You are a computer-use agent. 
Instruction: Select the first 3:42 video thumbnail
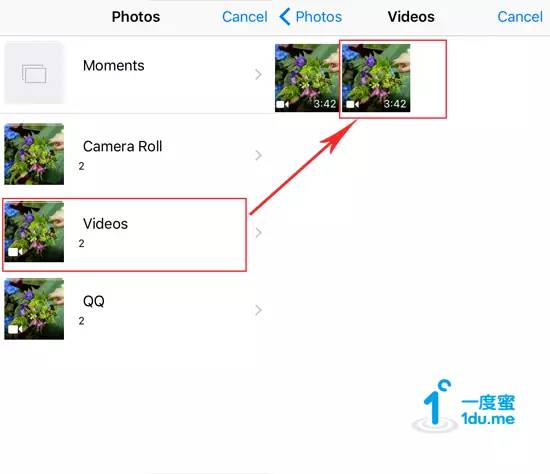307,78
